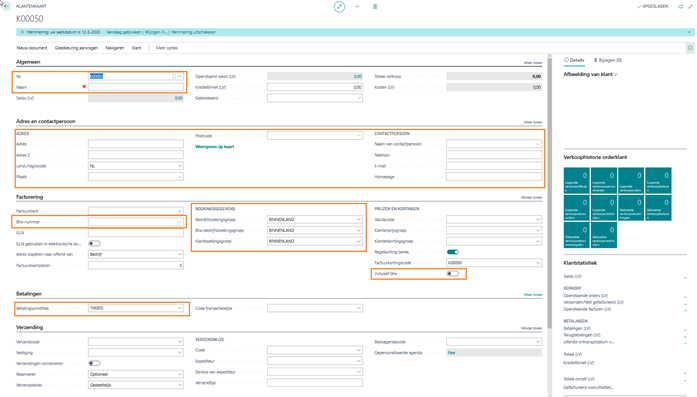Open the Goedkeuring aanvragen menu
Viewport: 697px width, 397px height.
76,48
